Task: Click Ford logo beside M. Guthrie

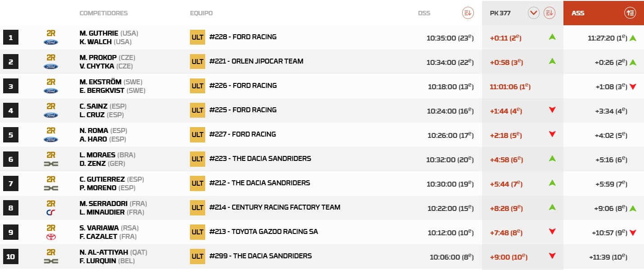Action: [51, 42]
